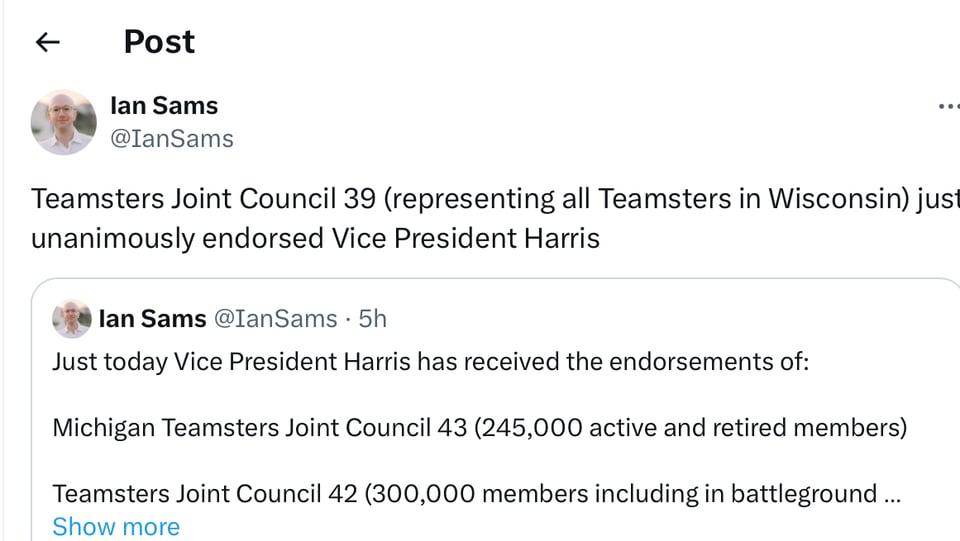
Task: Click the "(300,000 members including in battleground" text
Action: click(622, 494)
